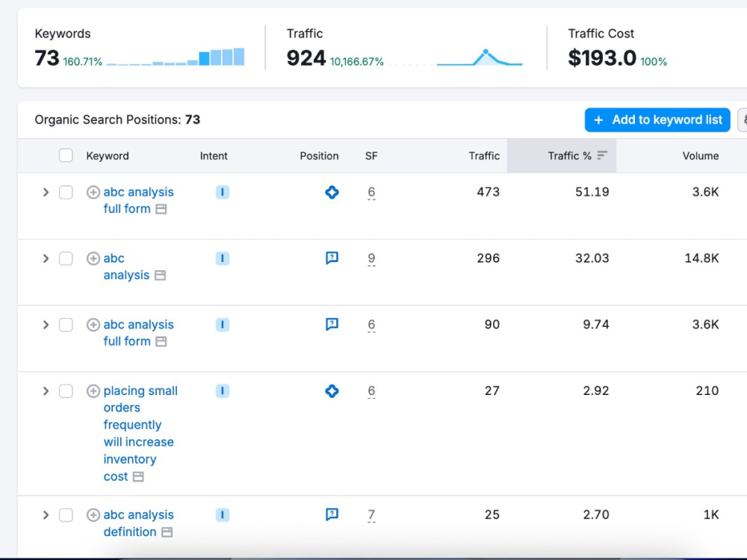This screenshot has height=560, width=747.
Task: Click plus icon beside 'placing small orders' keyword
Action: [93, 391]
